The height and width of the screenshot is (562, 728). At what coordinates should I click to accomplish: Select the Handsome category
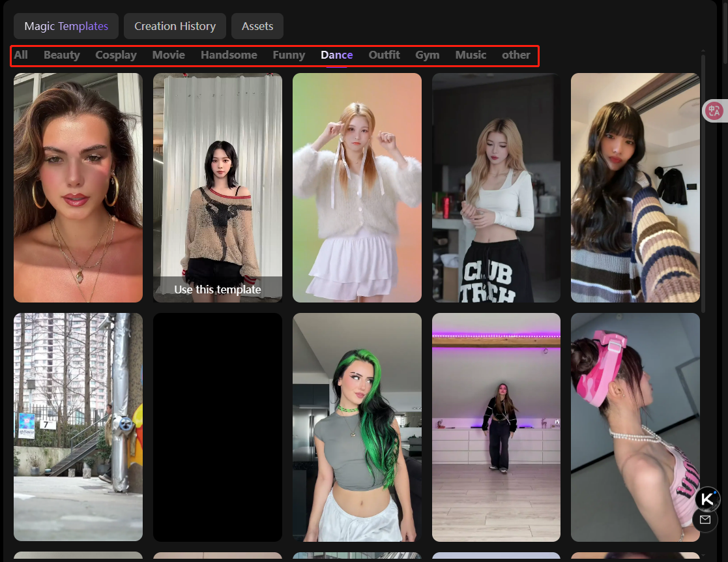pos(229,55)
